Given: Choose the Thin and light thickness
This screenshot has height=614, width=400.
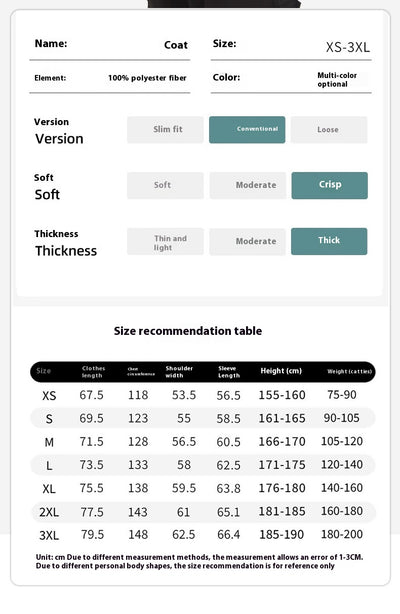Looking at the screenshot, I should tap(165, 242).
